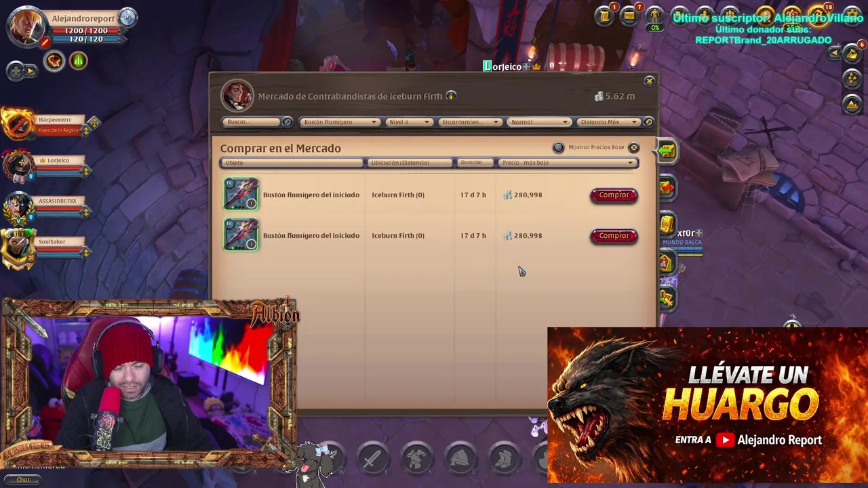
Task: Buy the second Bastón flamígero del iniciado
Action: 614,236
